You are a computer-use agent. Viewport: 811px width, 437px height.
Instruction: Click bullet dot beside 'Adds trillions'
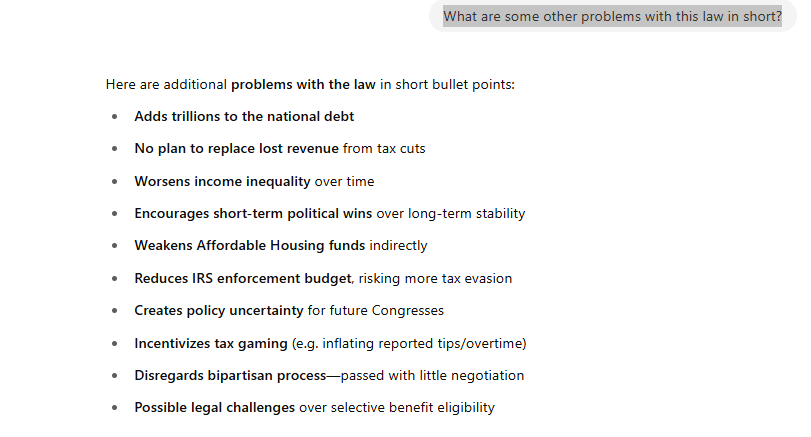point(114,117)
